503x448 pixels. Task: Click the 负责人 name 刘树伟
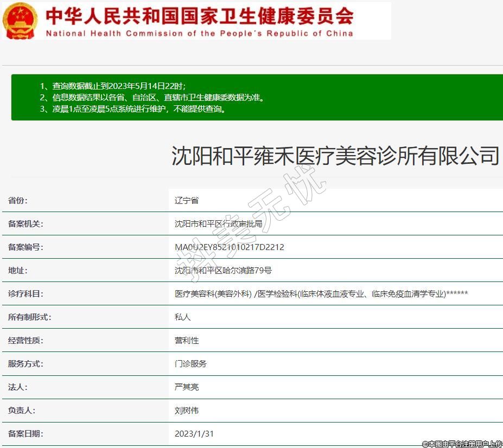tap(187, 411)
